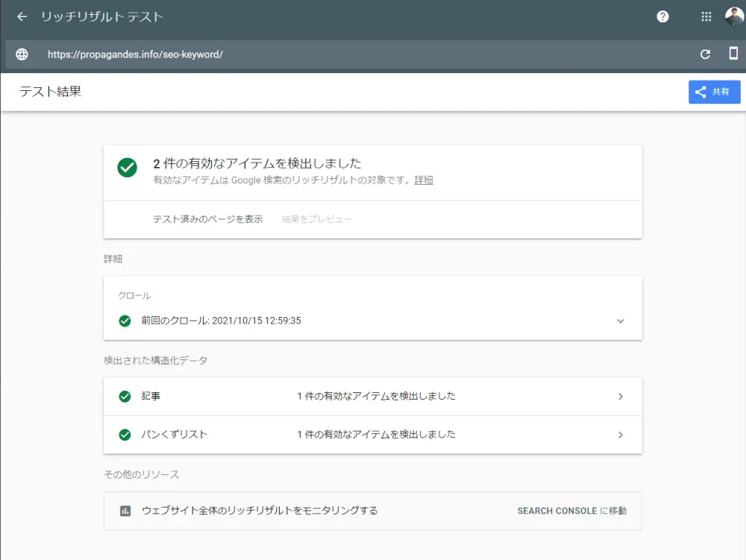Click the 結果をプレビュー option
This screenshot has width=746, height=560.
coord(316,219)
